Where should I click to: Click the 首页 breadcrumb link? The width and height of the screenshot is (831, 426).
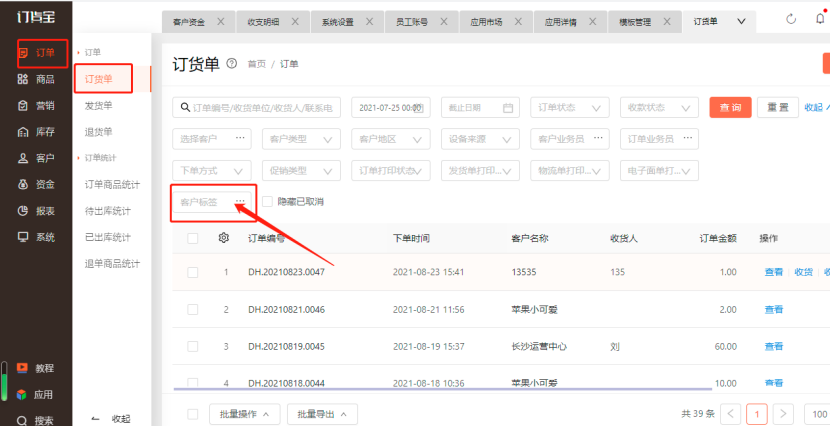257,64
